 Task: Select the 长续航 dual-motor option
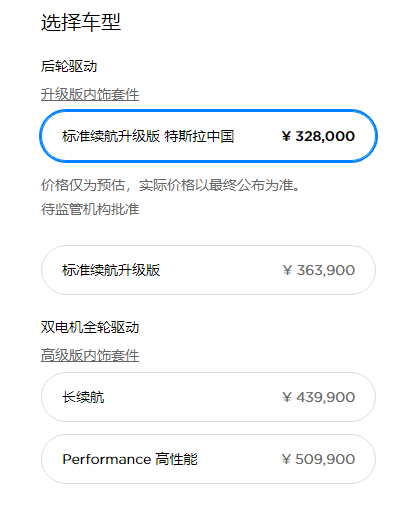click(208, 397)
